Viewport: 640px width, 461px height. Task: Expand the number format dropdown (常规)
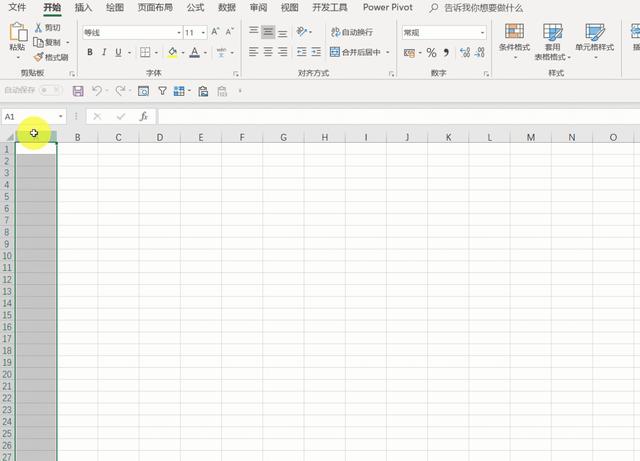click(481, 33)
